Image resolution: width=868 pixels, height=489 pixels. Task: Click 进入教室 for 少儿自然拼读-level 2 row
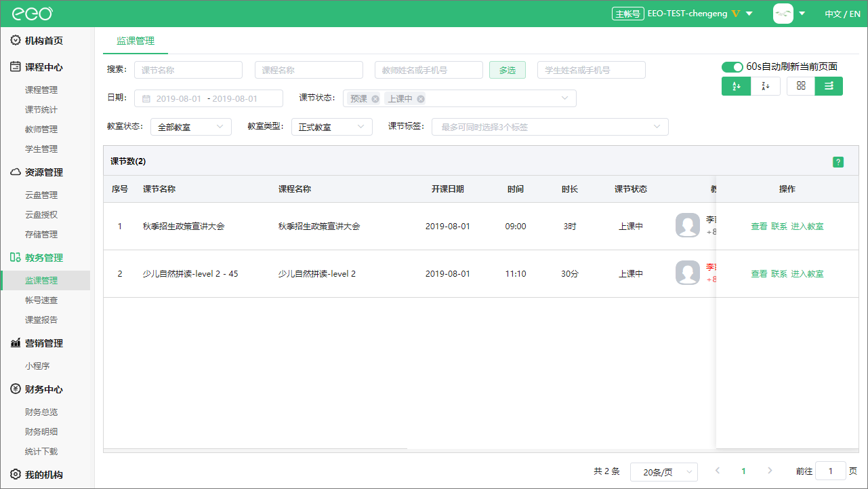click(808, 274)
